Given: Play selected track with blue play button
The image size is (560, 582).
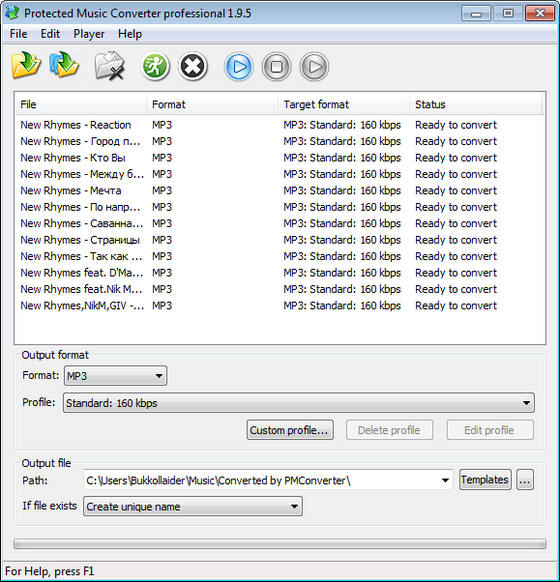Looking at the screenshot, I should (x=239, y=67).
